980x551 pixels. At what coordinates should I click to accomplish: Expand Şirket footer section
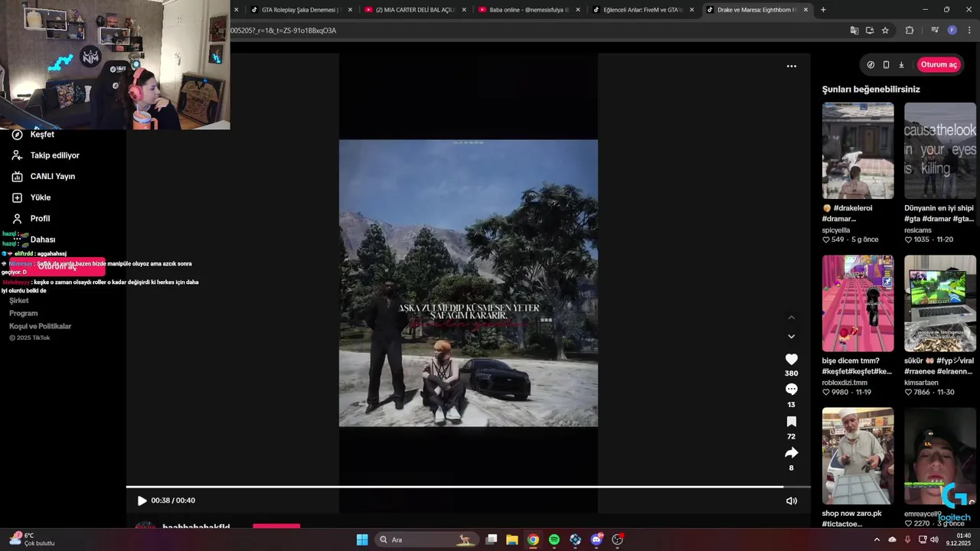[x=18, y=301]
